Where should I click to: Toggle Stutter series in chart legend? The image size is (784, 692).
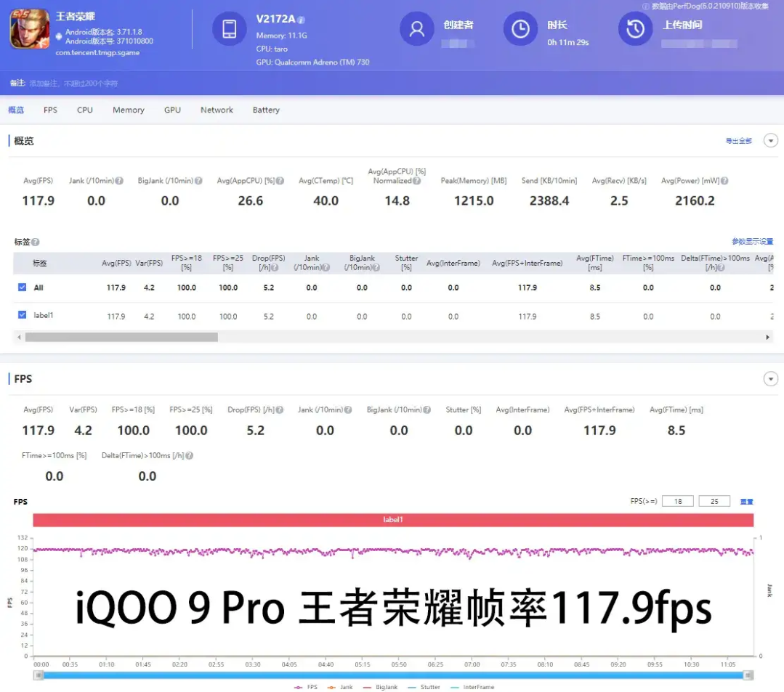coord(424,688)
